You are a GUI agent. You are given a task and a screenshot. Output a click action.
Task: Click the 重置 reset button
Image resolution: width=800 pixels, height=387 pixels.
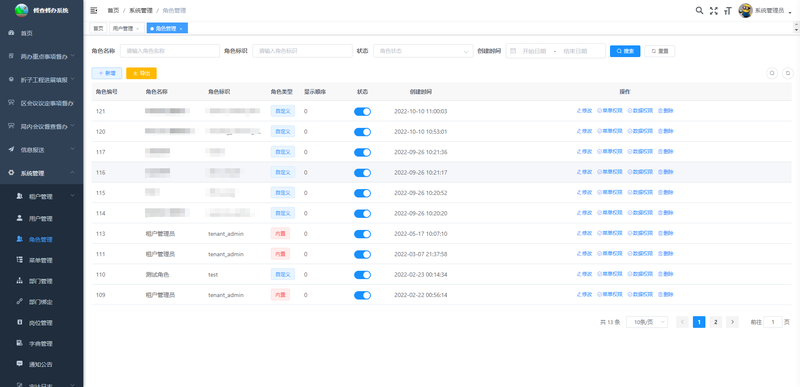660,51
